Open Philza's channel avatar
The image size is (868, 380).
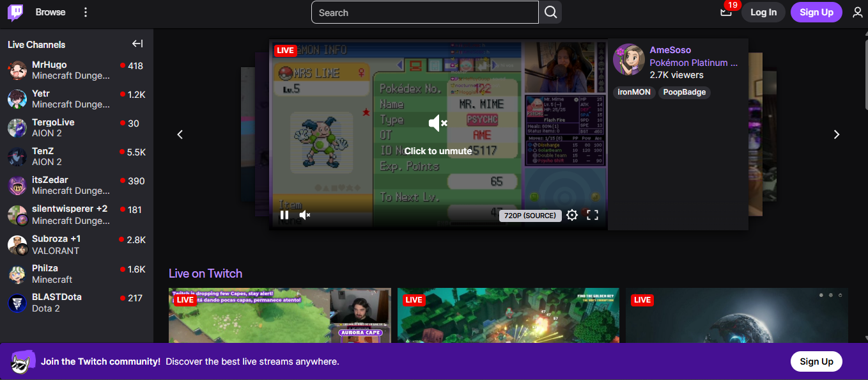(x=17, y=274)
